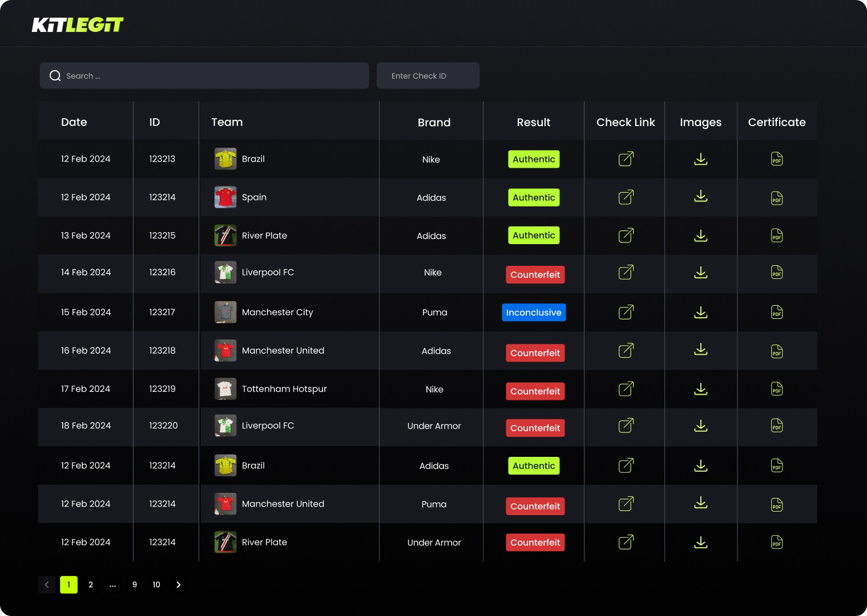This screenshot has width=867, height=616.
Task: Jump to page 2
Action: 91,585
